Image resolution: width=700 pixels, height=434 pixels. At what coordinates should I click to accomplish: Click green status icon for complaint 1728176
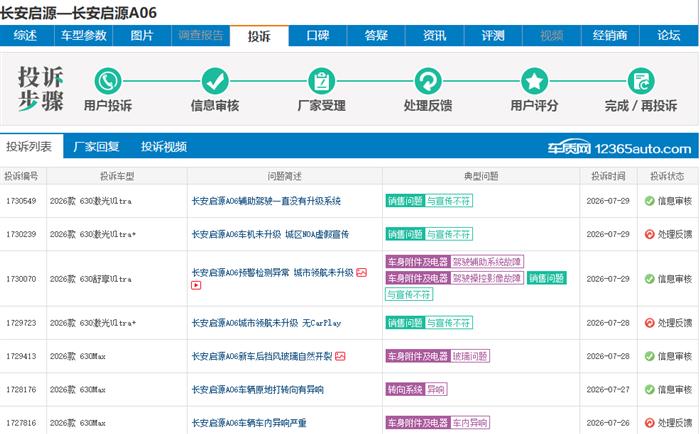point(650,389)
